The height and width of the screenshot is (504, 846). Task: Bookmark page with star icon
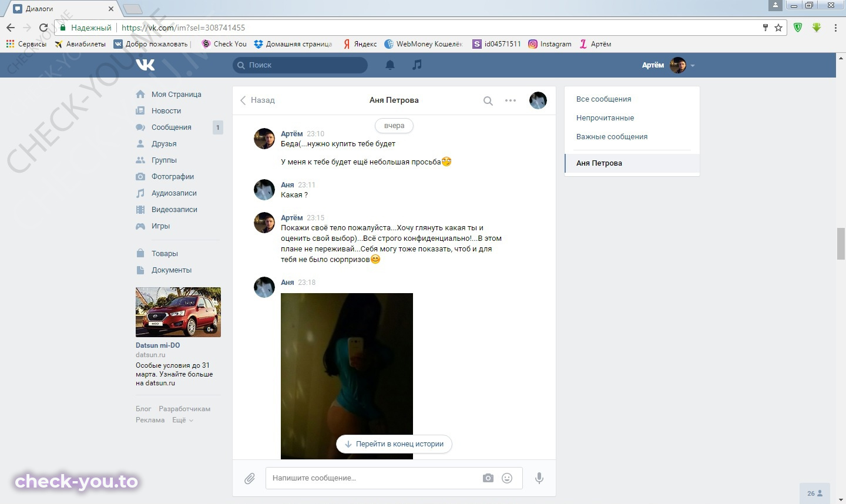[x=778, y=28]
